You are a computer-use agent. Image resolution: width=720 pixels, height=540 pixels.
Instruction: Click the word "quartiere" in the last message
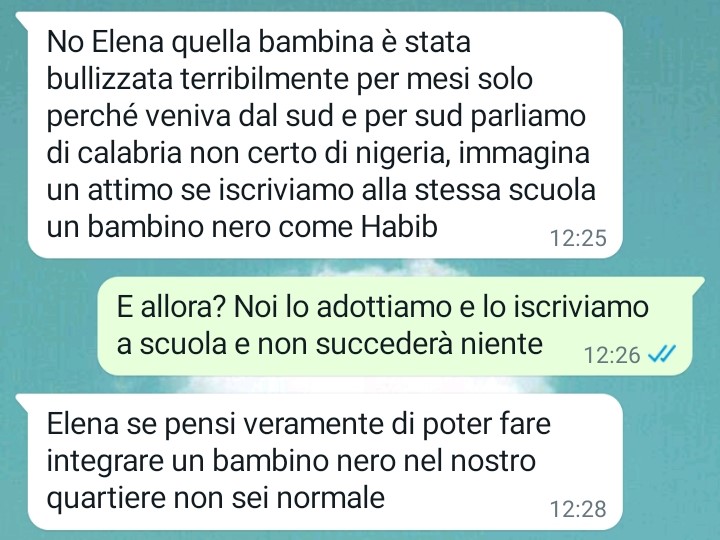click(x=106, y=498)
